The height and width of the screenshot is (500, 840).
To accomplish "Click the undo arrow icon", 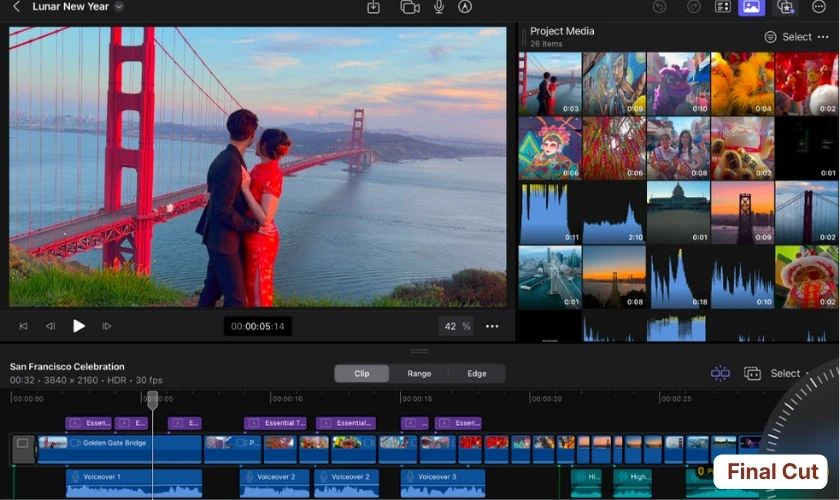I will [x=659, y=7].
